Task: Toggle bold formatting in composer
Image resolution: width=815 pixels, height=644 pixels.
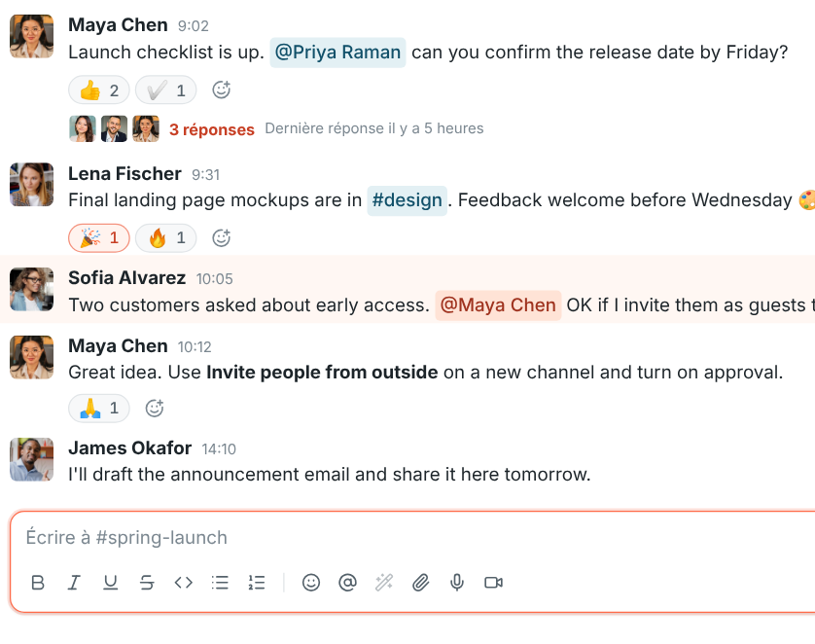Action: (x=38, y=583)
